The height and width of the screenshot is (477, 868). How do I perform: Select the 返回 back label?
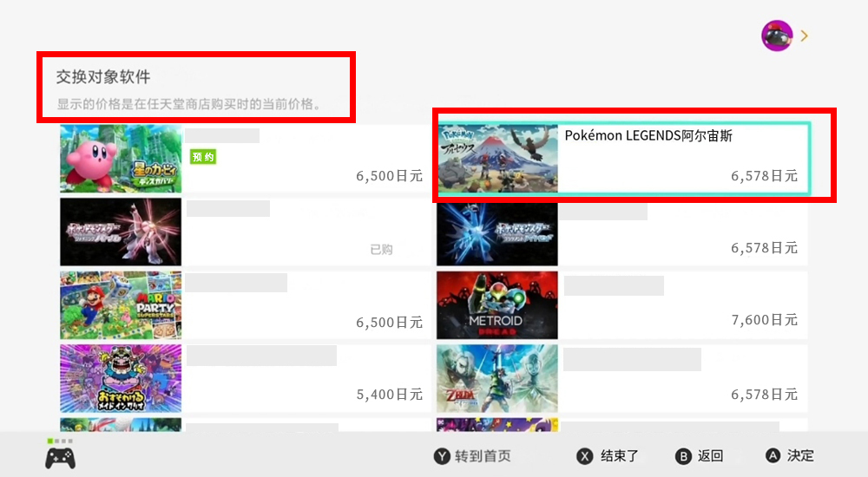(x=710, y=456)
